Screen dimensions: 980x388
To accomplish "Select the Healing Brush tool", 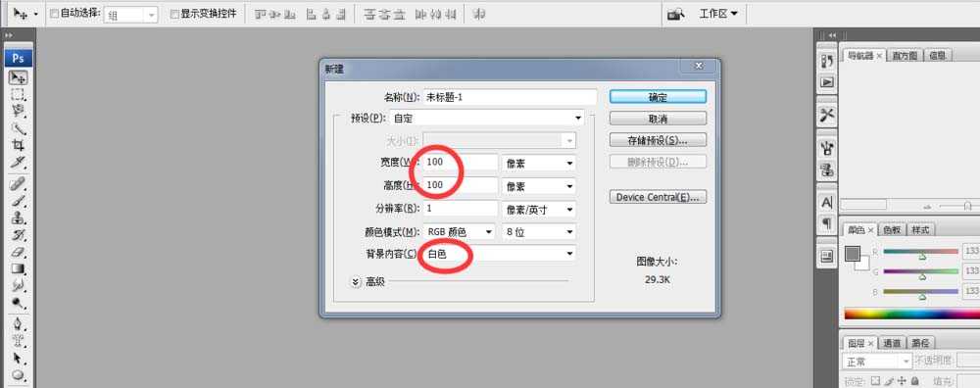I will click(18, 183).
